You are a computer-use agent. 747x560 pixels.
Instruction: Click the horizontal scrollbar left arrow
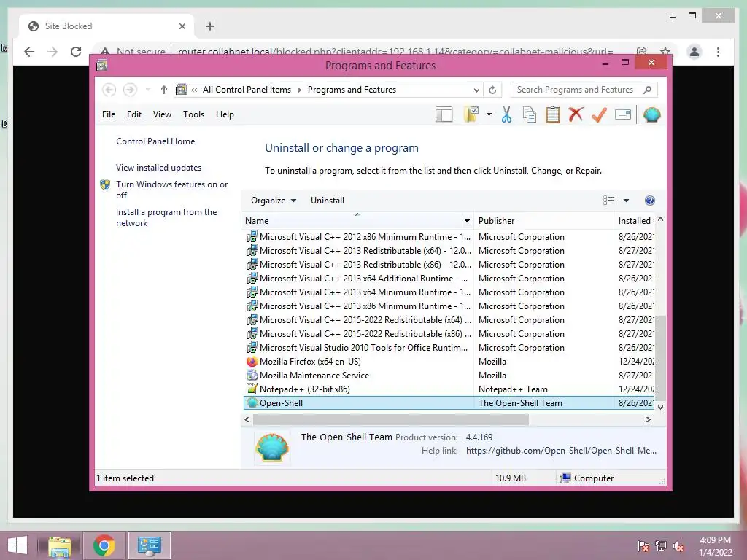(x=247, y=419)
